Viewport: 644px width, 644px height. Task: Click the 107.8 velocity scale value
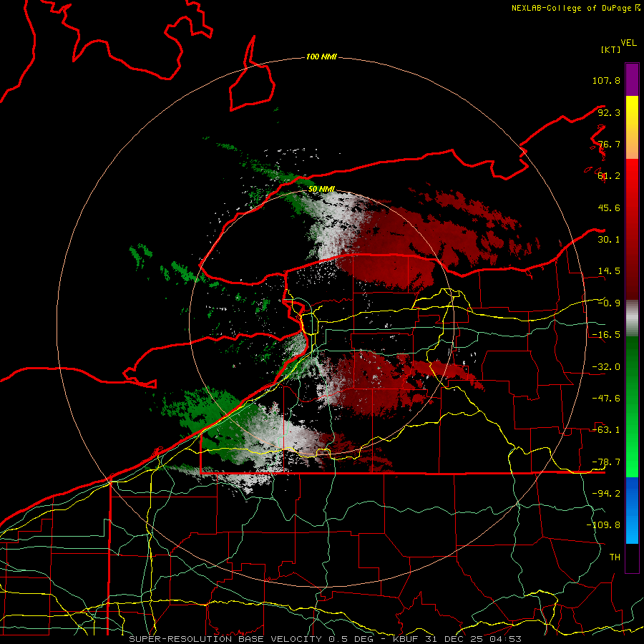(x=606, y=80)
